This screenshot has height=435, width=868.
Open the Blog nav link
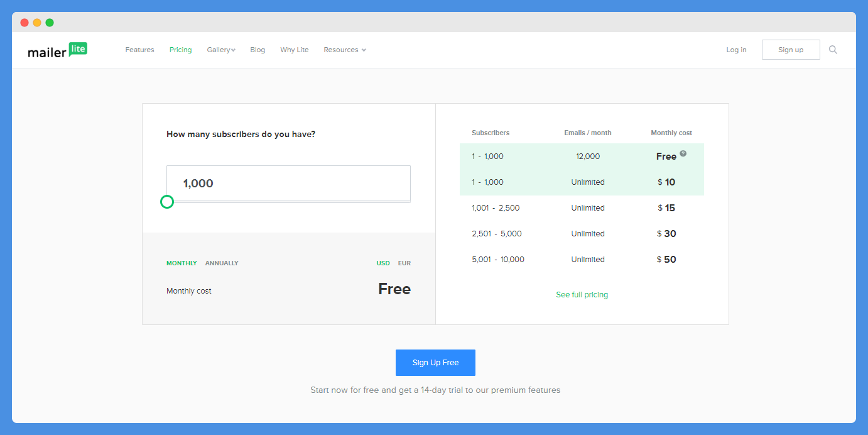[258, 50]
